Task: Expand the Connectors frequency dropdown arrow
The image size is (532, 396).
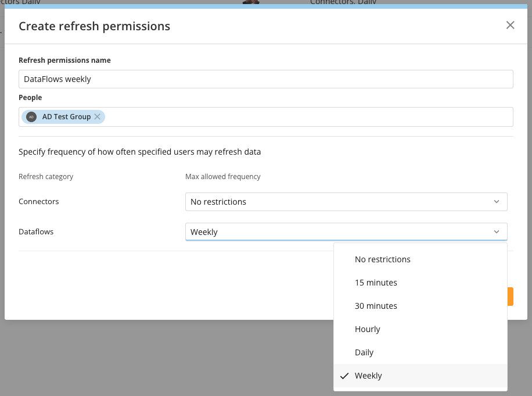Action: 497,202
